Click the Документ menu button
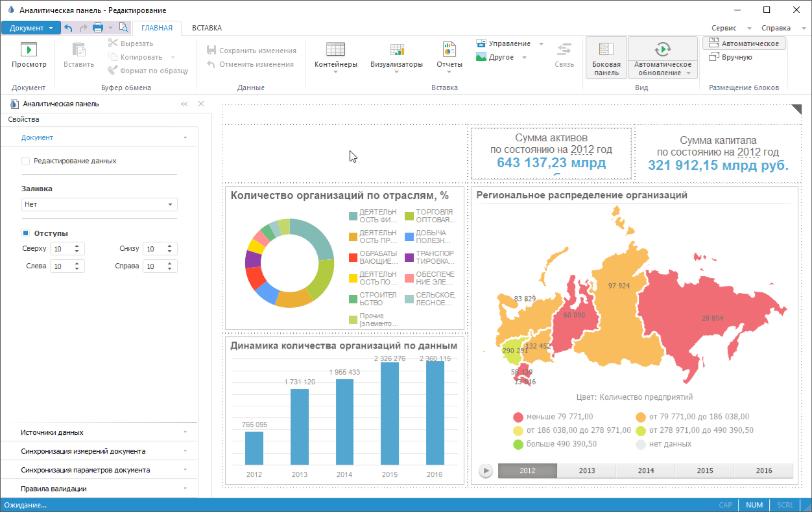This screenshot has height=512, width=812. [31, 28]
